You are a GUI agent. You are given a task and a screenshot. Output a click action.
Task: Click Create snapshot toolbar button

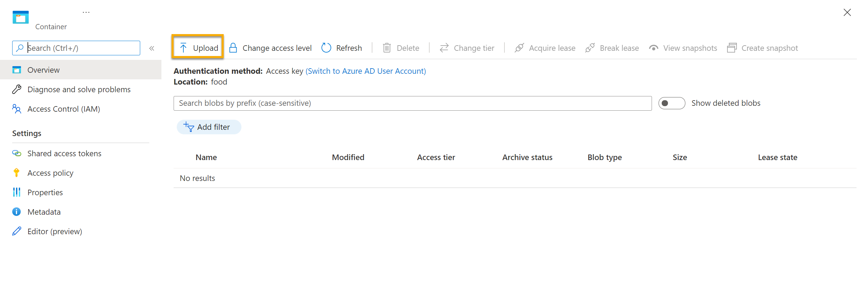(x=763, y=48)
